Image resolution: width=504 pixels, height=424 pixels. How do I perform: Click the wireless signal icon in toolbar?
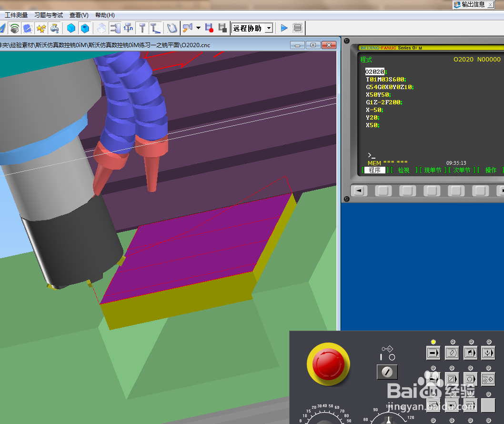pyautogui.click(x=14, y=28)
